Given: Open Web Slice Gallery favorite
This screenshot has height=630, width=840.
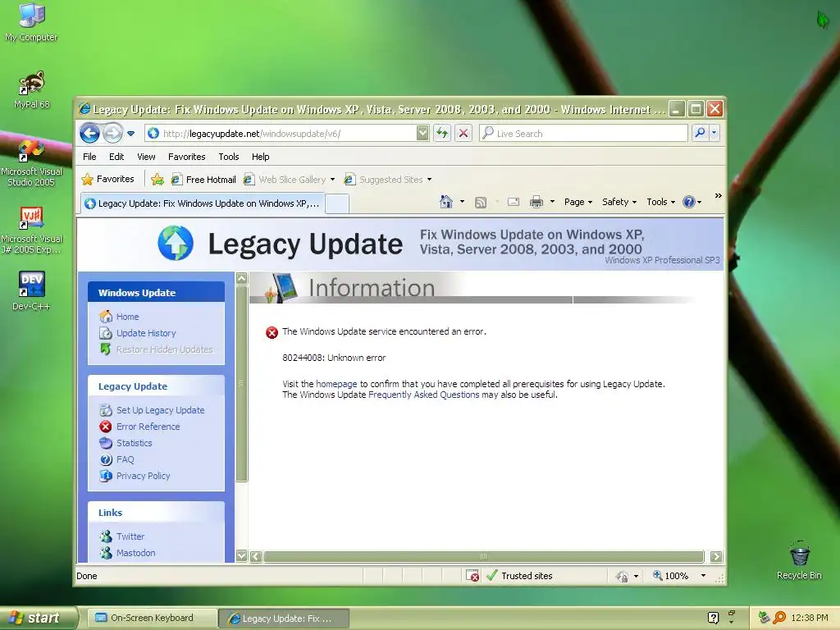Looking at the screenshot, I should (289, 180).
